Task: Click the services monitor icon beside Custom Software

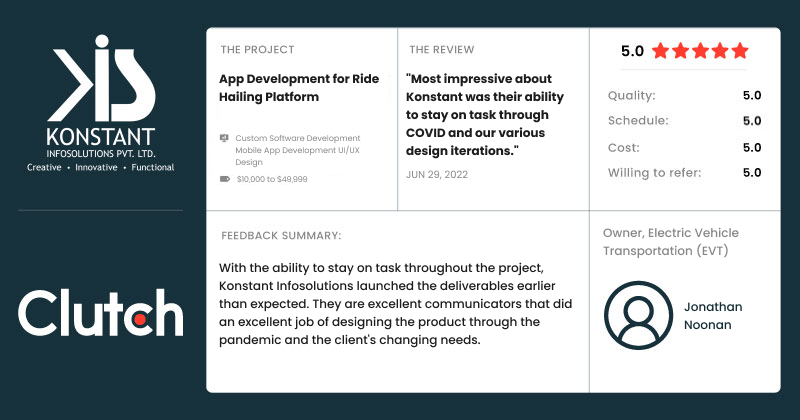Action: (x=224, y=138)
